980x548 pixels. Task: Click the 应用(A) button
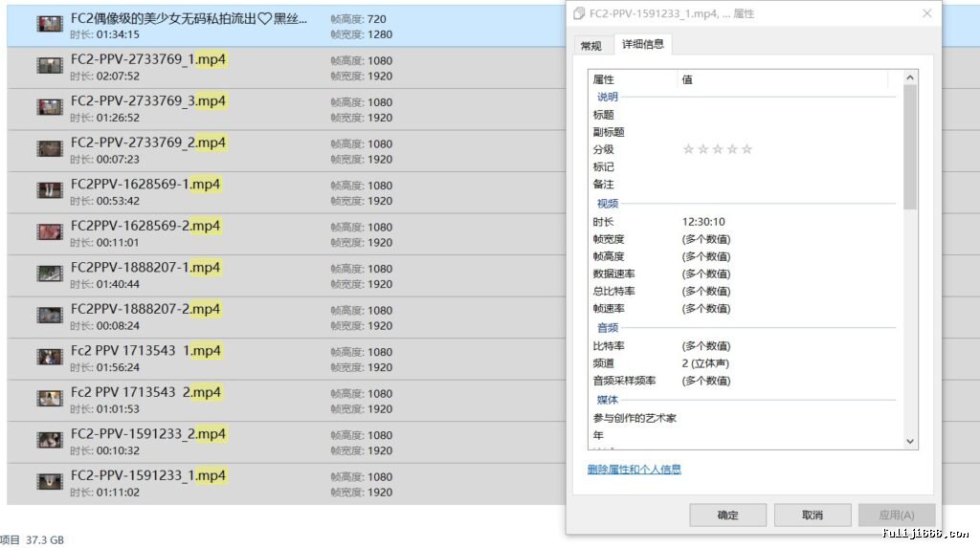[x=896, y=515]
